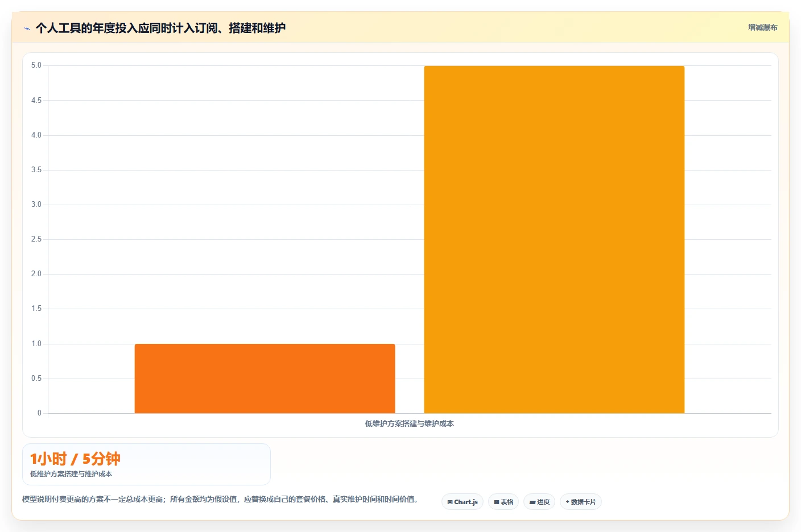
Task: Click the 数据卡片 tag chip
Action: coord(581,502)
